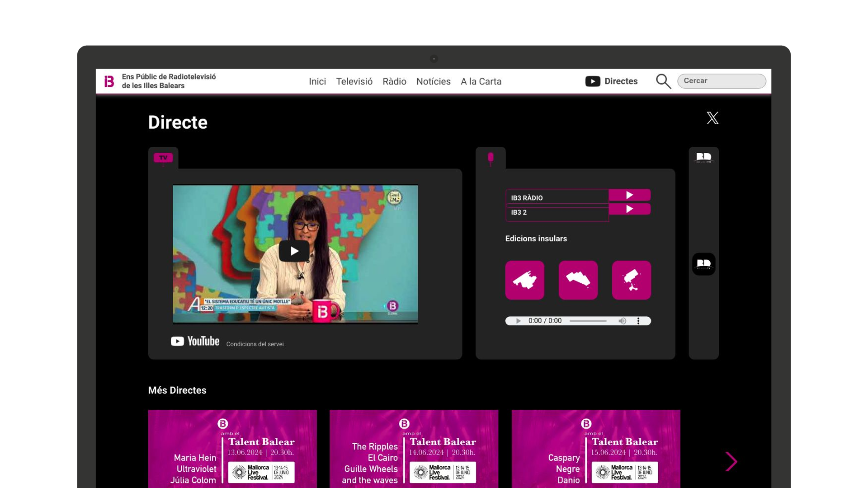Image resolution: width=868 pixels, height=488 pixels.
Task: Select the radio microphone tab
Action: [491, 158]
